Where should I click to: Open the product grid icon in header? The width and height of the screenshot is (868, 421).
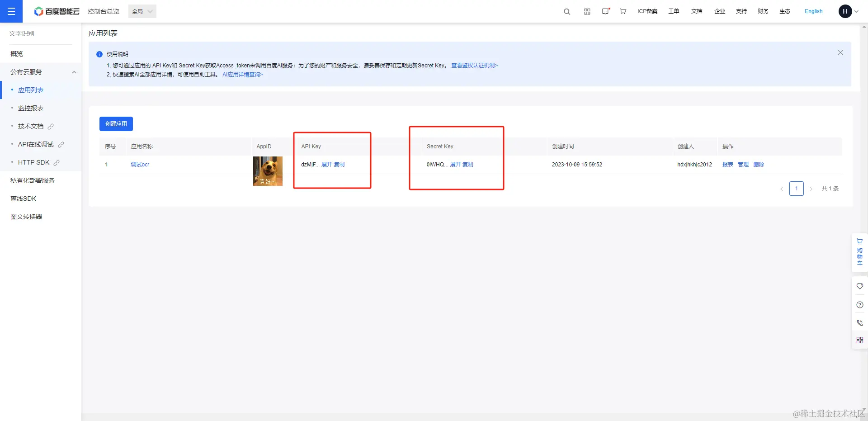(587, 12)
